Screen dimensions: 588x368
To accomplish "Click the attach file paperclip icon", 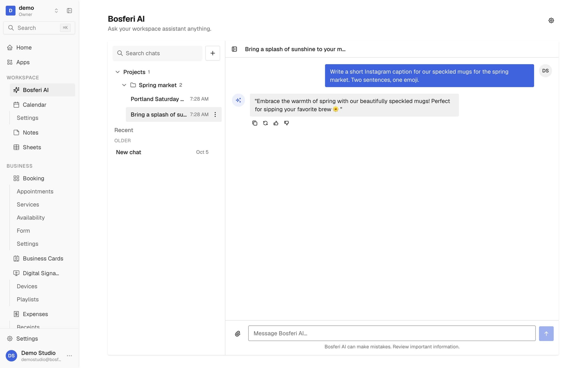I will coord(238,333).
